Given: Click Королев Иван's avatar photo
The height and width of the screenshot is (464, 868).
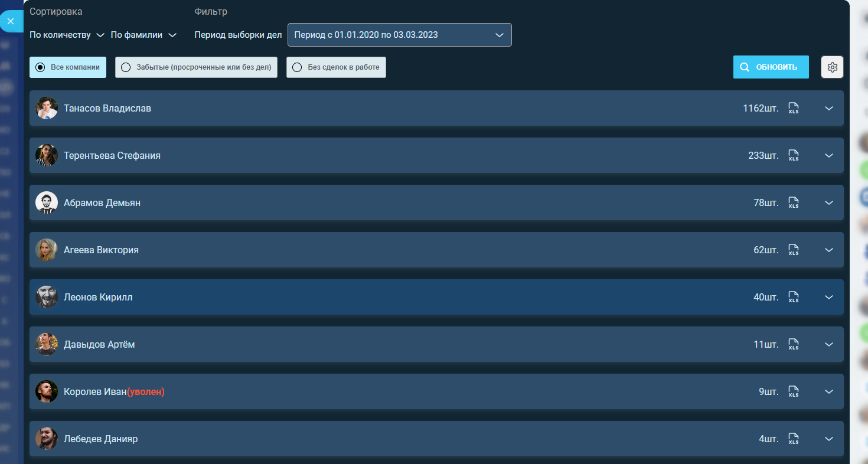Looking at the screenshot, I should (47, 391).
